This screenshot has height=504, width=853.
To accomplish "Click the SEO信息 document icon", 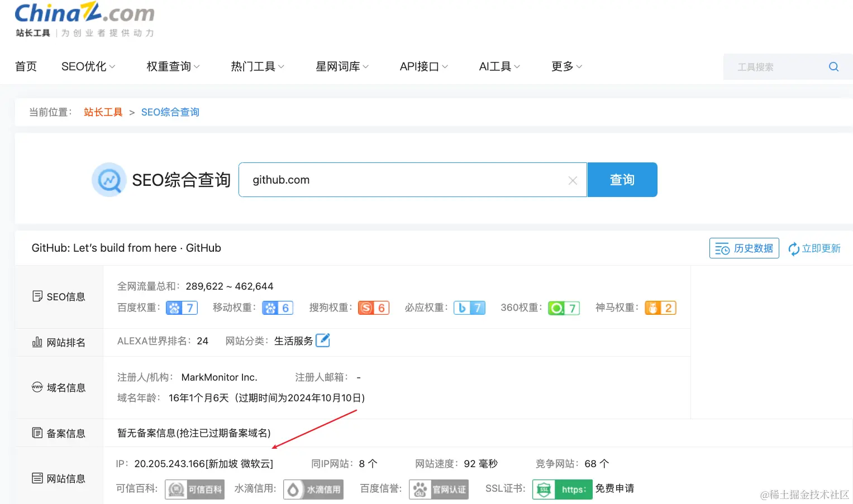I will [37, 296].
